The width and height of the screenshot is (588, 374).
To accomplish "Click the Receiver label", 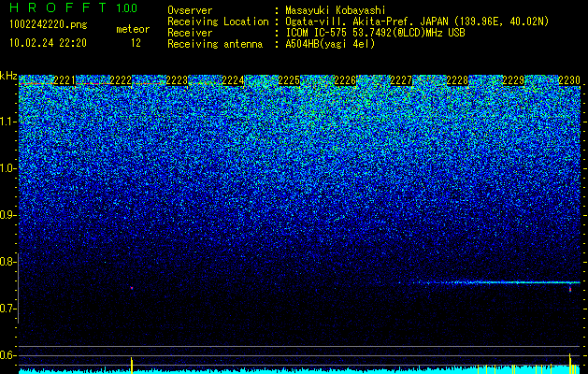I will click(190, 33).
